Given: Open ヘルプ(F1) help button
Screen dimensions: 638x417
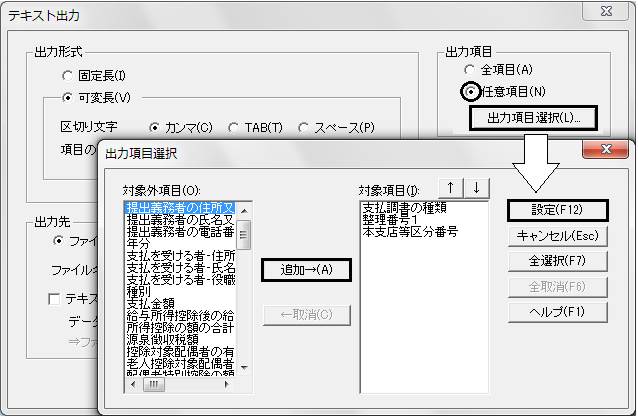Looking at the screenshot, I should (557, 312).
